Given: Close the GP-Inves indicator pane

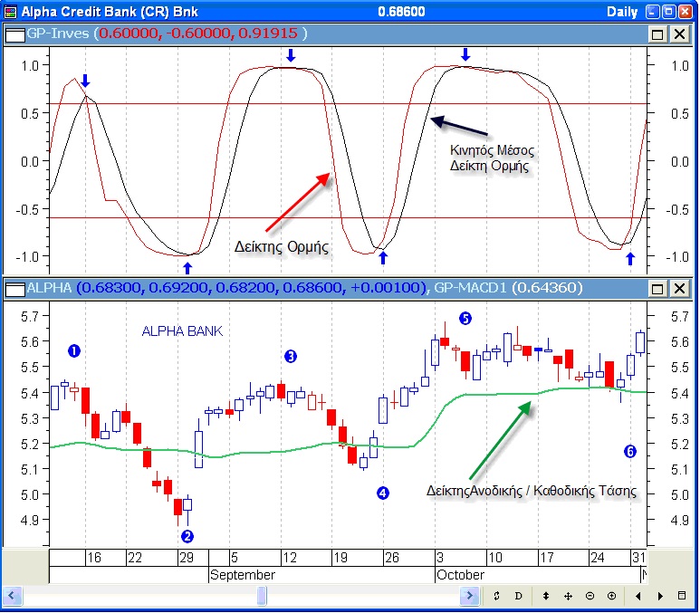Looking at the screenshot, I should click(678, 34).
